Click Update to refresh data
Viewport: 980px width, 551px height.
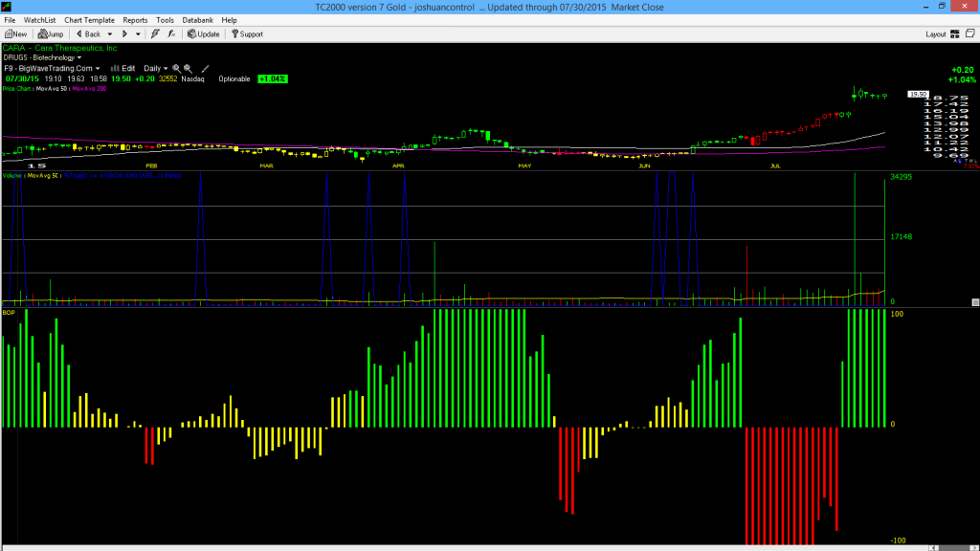point(203,34)
